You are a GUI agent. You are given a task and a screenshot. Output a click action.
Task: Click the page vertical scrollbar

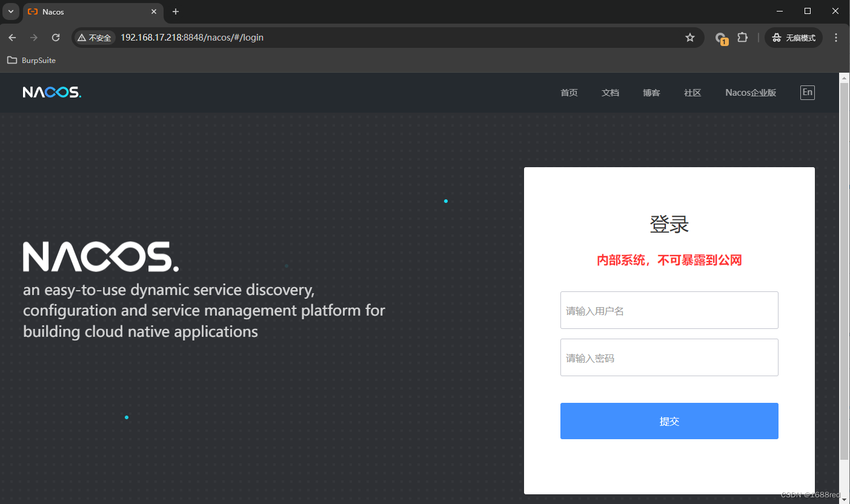pyautogui.click(x=845, y=273)
